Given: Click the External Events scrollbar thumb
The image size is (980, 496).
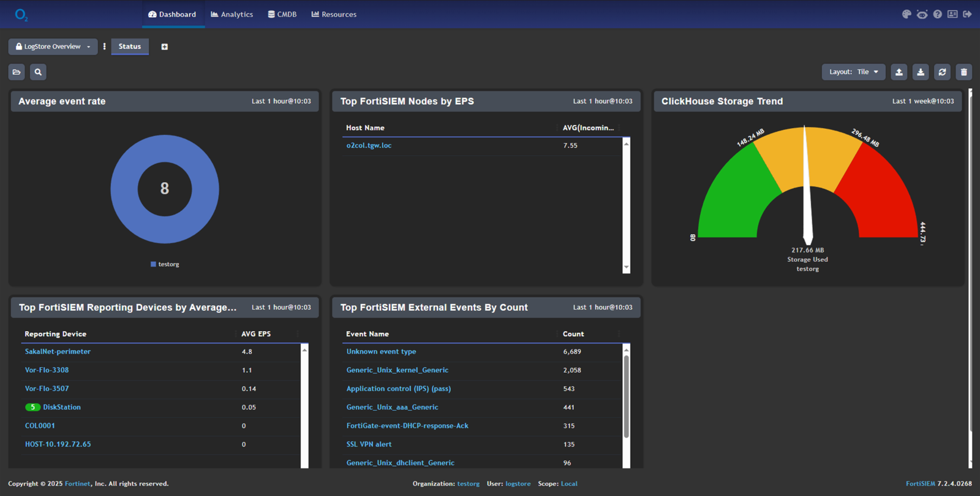Looking at the screenshot, I should pos(626,397).
